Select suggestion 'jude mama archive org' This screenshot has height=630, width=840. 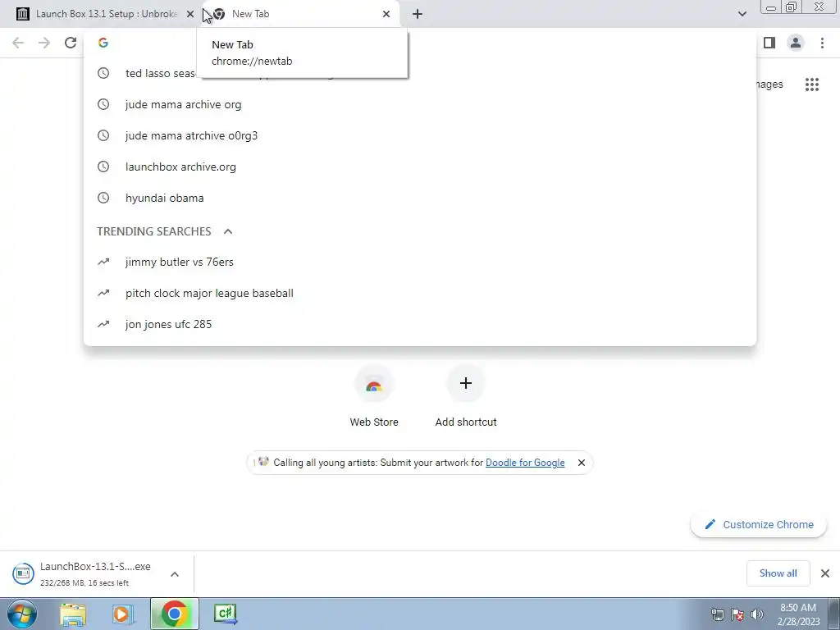(x=420, y=104)
